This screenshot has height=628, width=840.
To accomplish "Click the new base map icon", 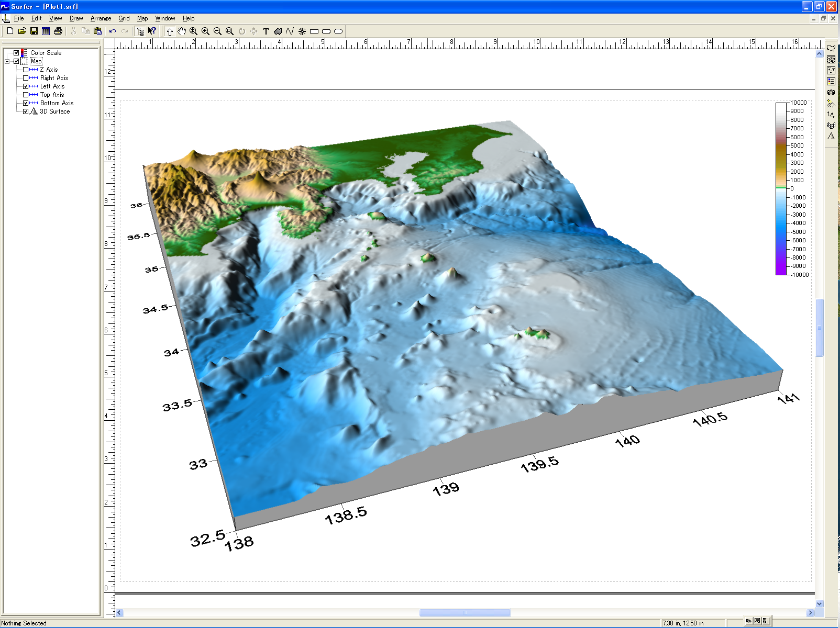I will coord(831,48).
